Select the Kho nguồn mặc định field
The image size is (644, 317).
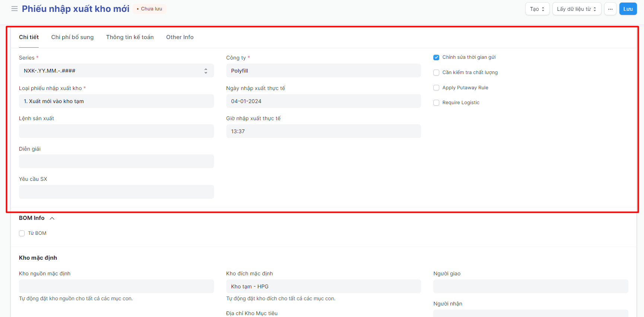[116, 286]
